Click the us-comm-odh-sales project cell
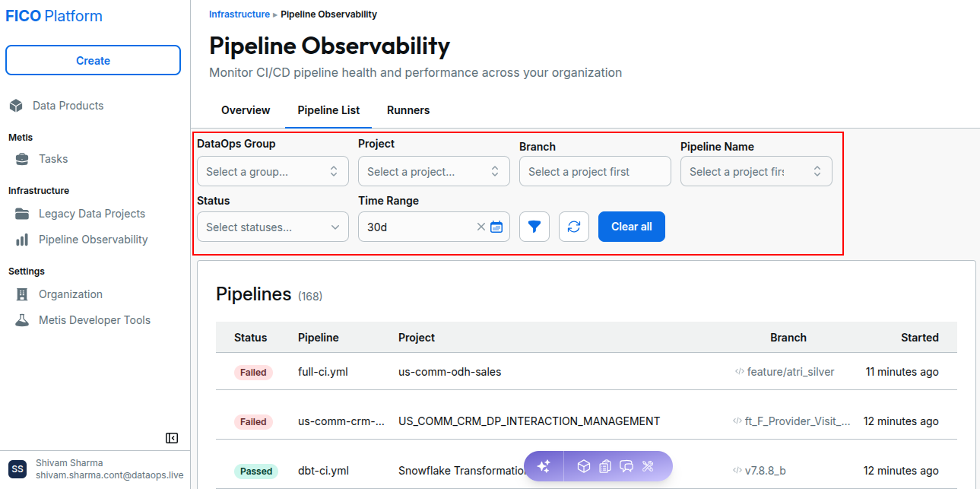The image size is (980, 489). [x=450, y=372]
